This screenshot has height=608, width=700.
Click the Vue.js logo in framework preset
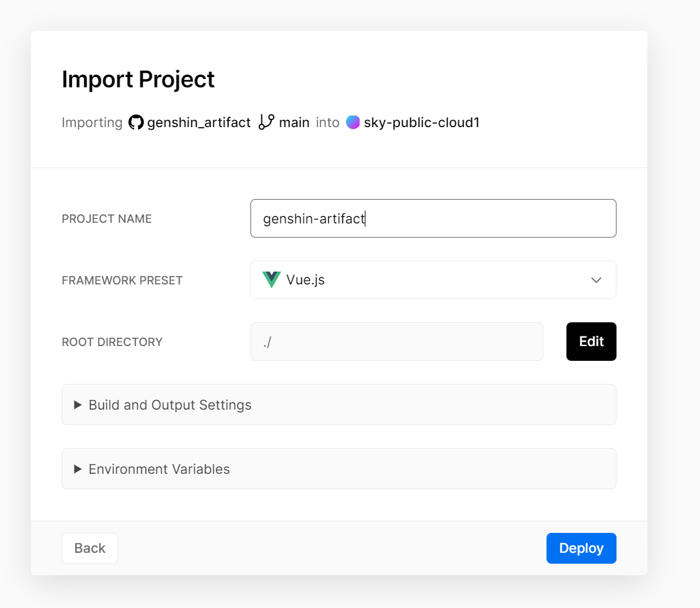(272, 280)
